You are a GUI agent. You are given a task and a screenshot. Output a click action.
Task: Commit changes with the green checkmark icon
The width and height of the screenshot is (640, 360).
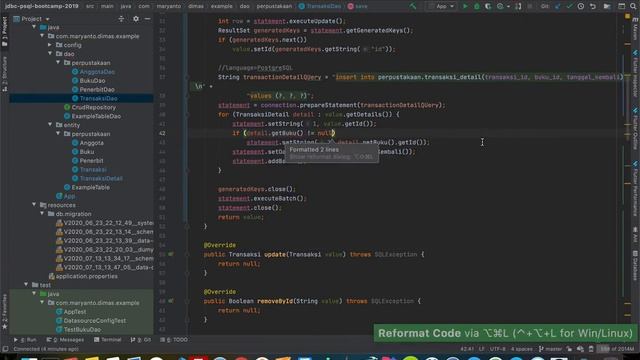(569, 6)
